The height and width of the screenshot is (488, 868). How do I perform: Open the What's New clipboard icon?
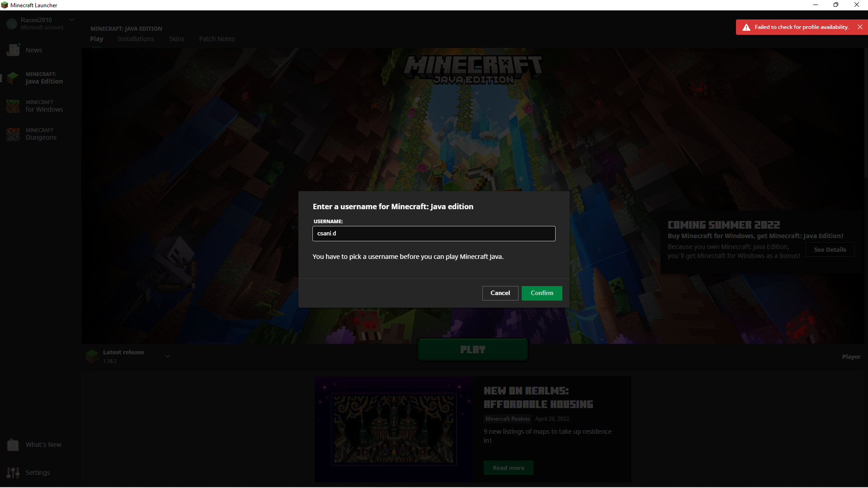tap(13, 445)
